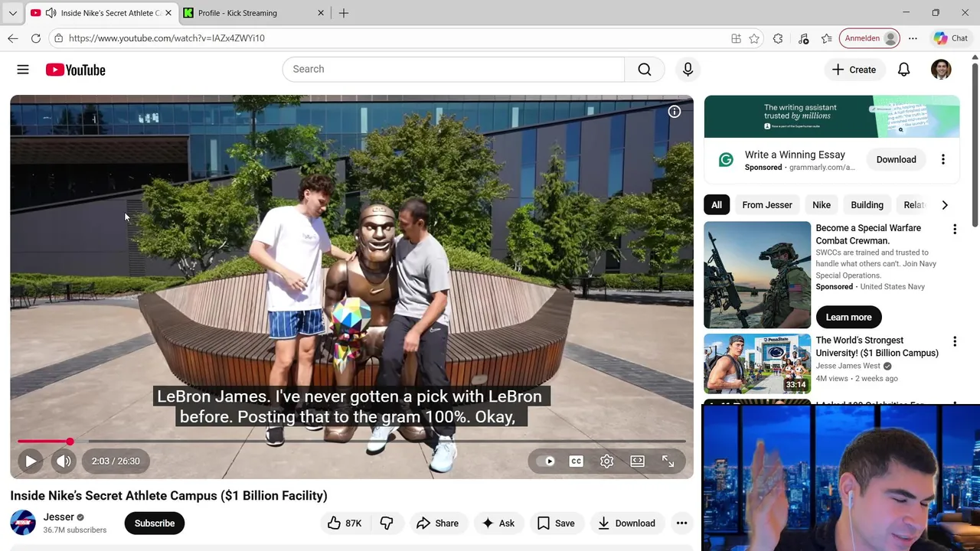Toggle autoplay switch in player

click(x=545, y=461)
